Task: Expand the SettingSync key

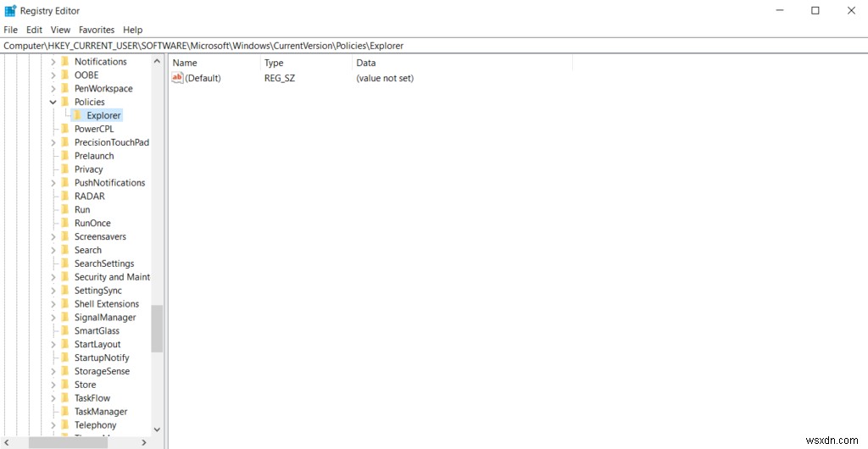Action: pos(53,291)
